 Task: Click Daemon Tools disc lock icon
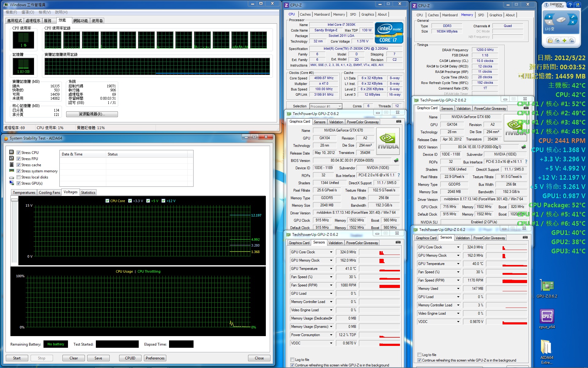point(571,40)
